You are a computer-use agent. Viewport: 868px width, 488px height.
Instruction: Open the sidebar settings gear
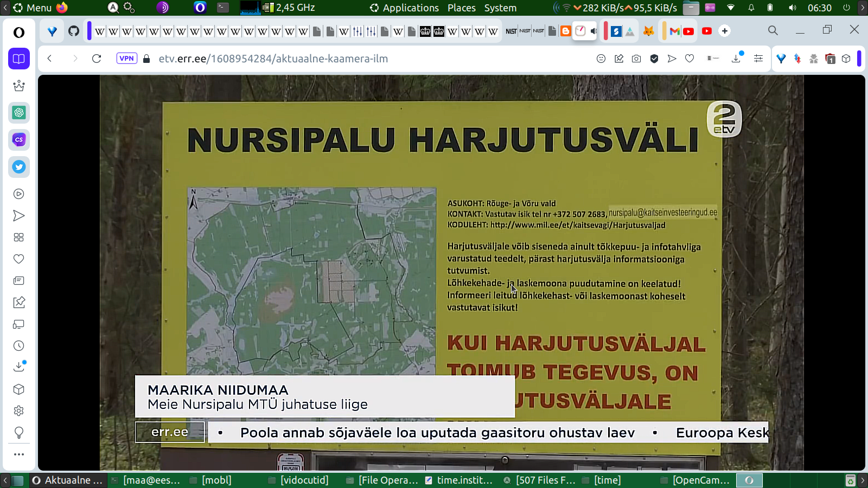[19, 411]
